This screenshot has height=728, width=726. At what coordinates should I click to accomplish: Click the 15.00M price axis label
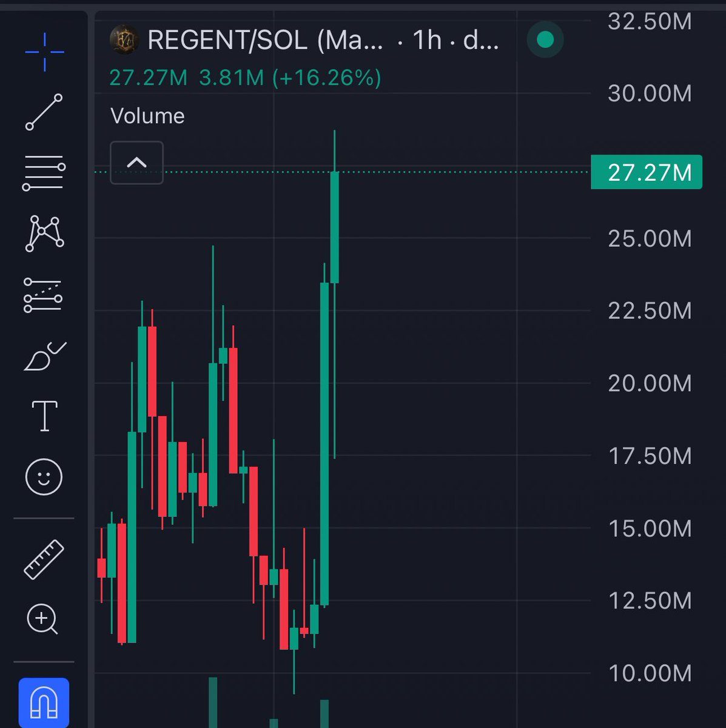[x=650, y=528]
